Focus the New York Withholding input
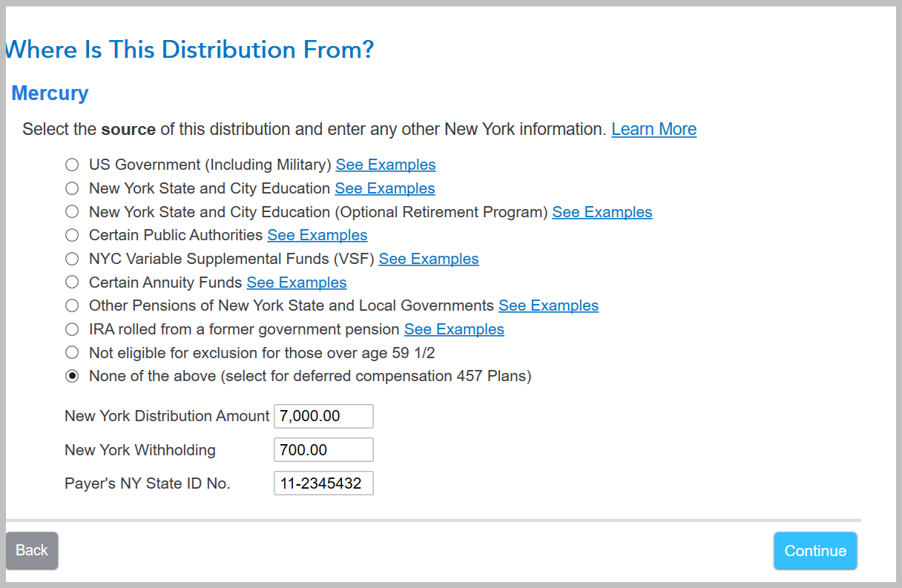 click(323, 450)
